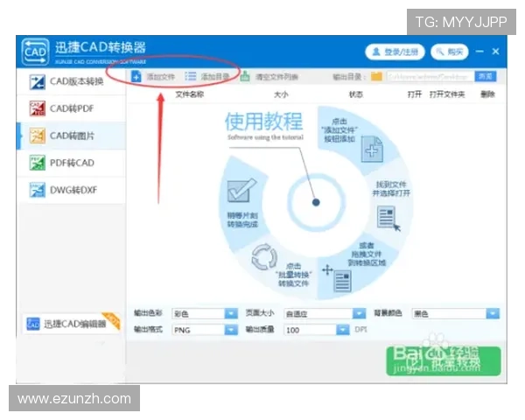Click the 迅捷CAD转换器 app logo icon
The image size is (525, 420).
pos(35,52)
